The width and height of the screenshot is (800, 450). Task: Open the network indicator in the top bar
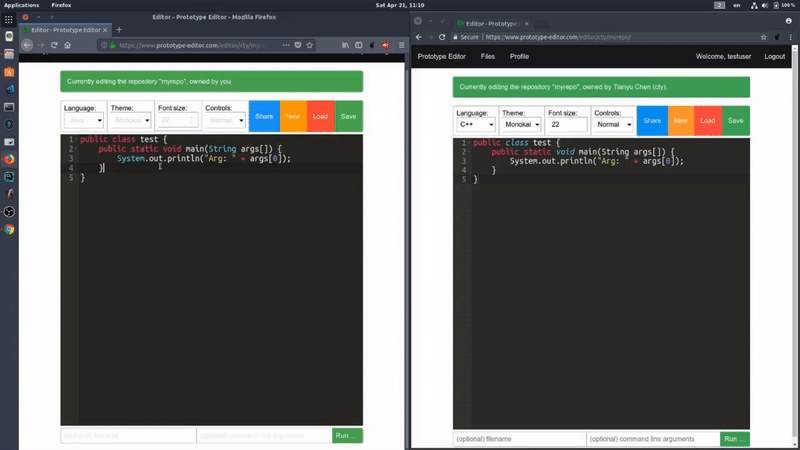point(754,5)
